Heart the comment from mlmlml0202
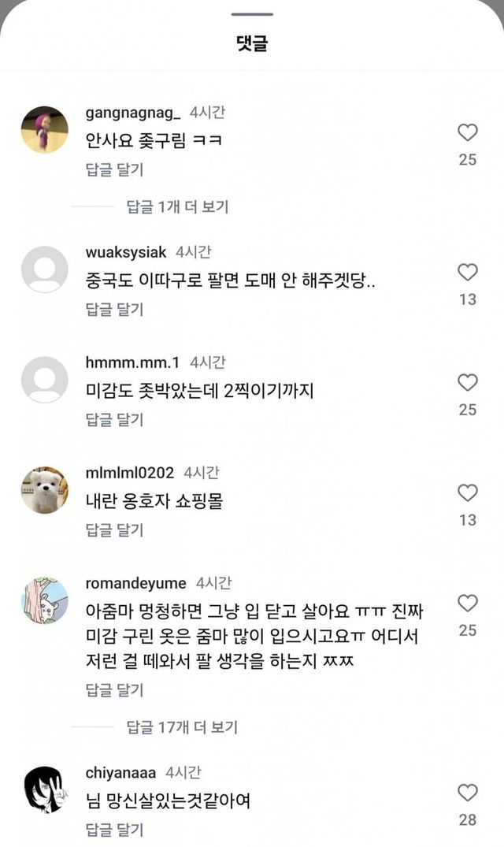This screenshot has height=847, width=504. coord(468,493)
